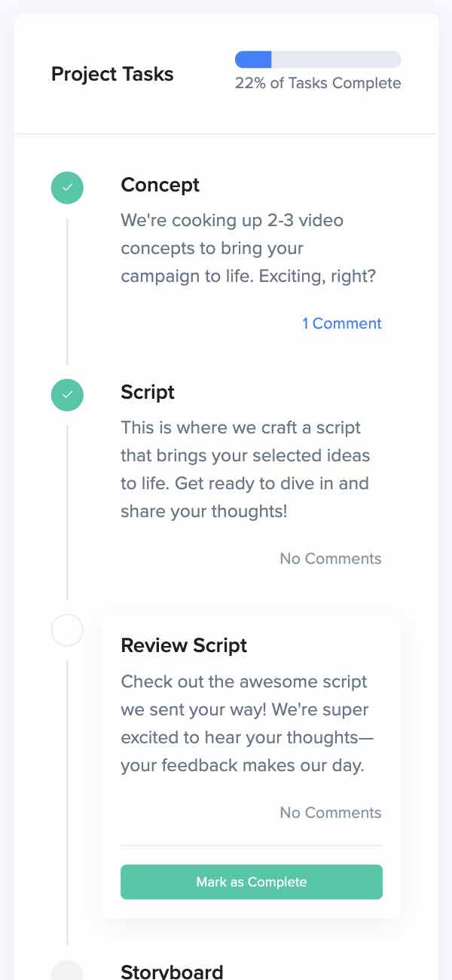This screenshot has height=980, width=452.
Task: Click the green checkmark beside Script
Action: [x=67, y=395]
